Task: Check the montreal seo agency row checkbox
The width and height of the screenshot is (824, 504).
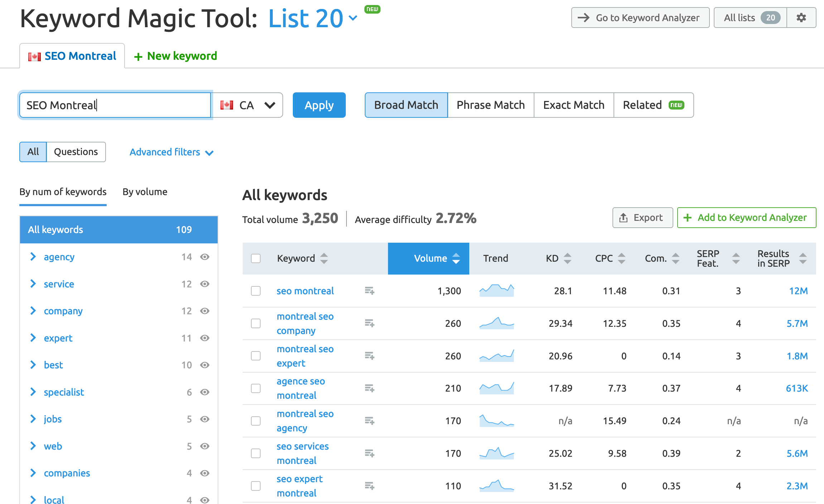Action: [x=256, y=421]
